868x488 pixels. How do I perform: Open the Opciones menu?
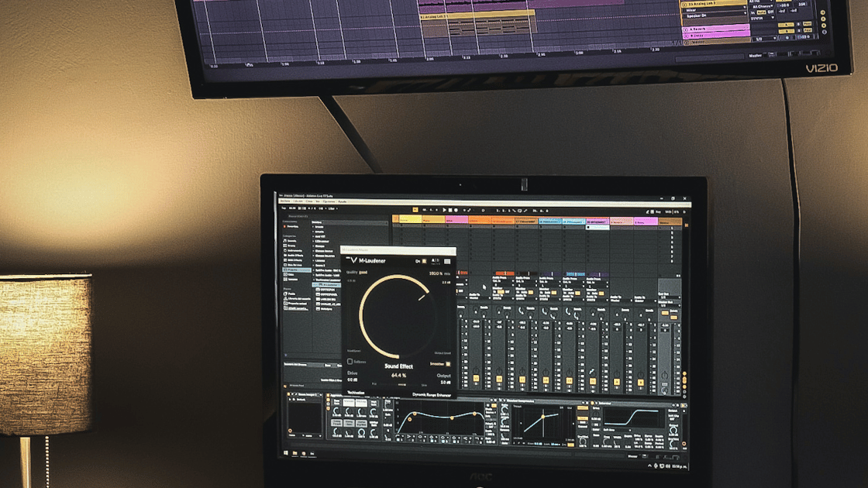click(329, 201)
